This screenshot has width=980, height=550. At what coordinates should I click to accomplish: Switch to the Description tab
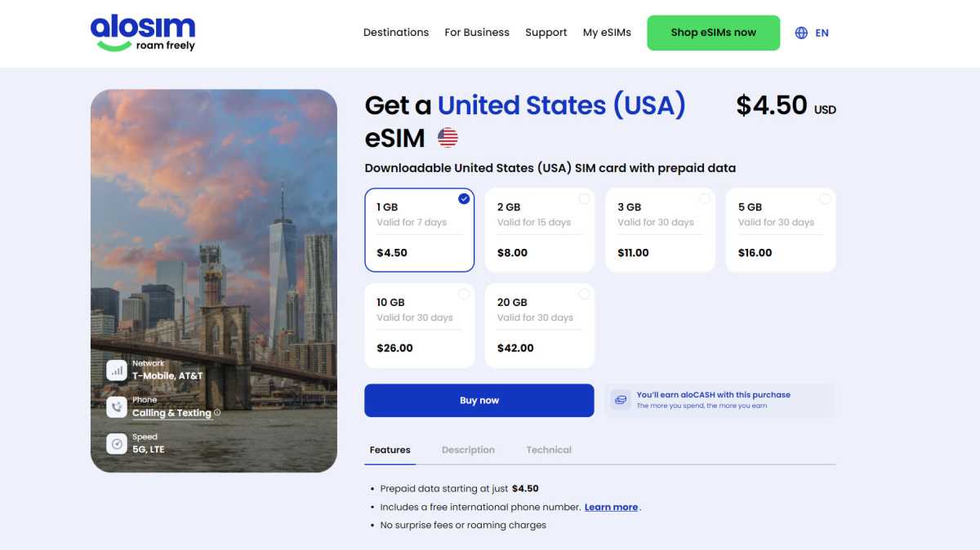click(468, 450)
